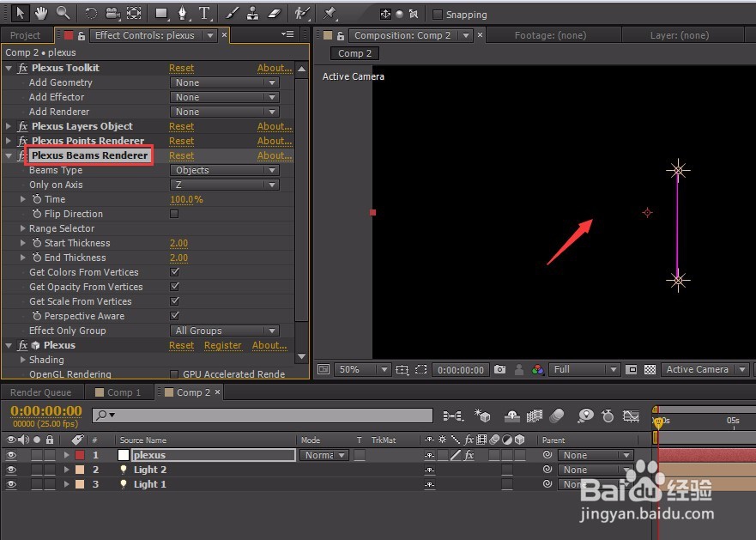Open the Graph Editor icon
Image resolution: width=756 pixels, height=540 pixels.
[631, 416]
